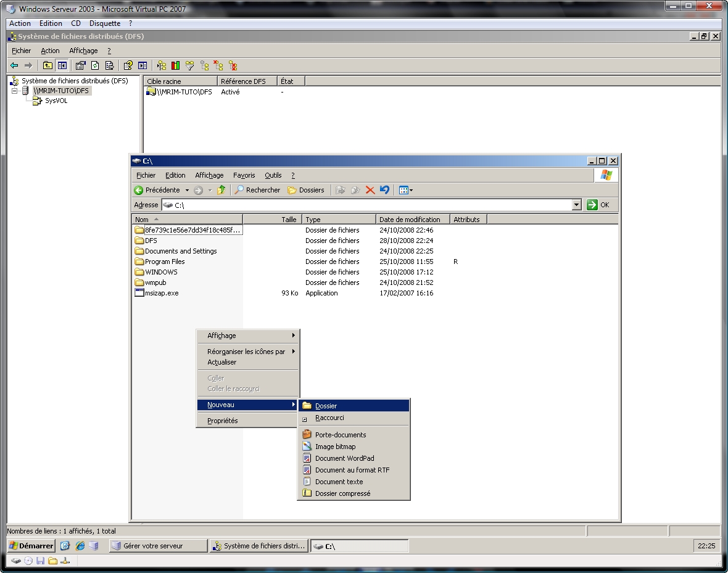This screenshot has width=728, height=573.
Task: Click the Attributs column header
Action: tap(468, 220)
